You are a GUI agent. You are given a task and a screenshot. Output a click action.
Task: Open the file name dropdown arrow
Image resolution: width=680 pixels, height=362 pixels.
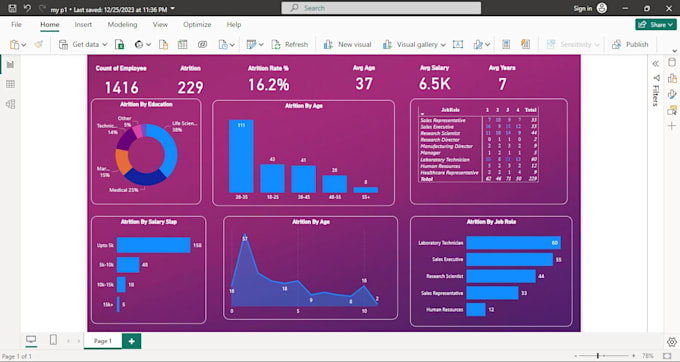[173, 9]
